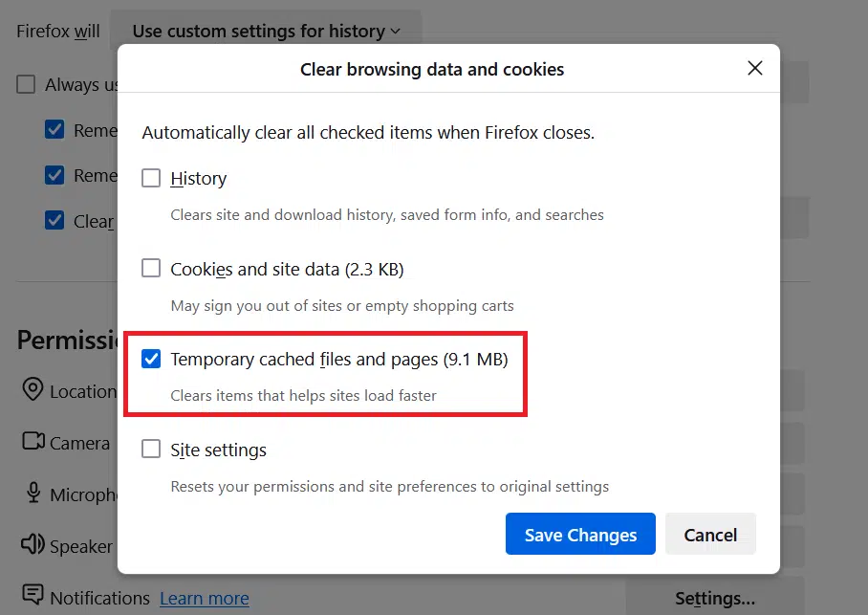Enable the History checkbox
This screenshot has height=615, width=868.
click(x=151, y=178)
